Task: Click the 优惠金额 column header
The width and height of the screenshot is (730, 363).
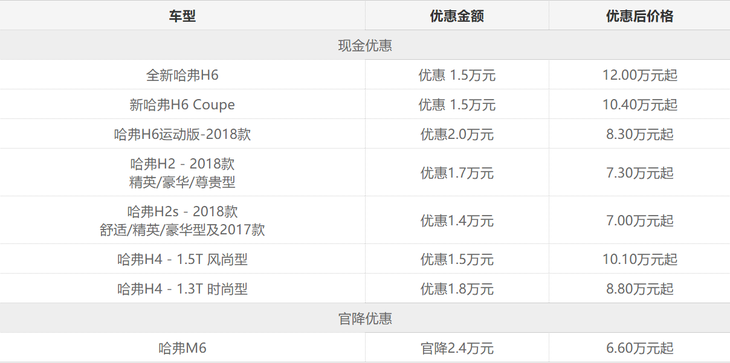Action: (x=457, y=16)
